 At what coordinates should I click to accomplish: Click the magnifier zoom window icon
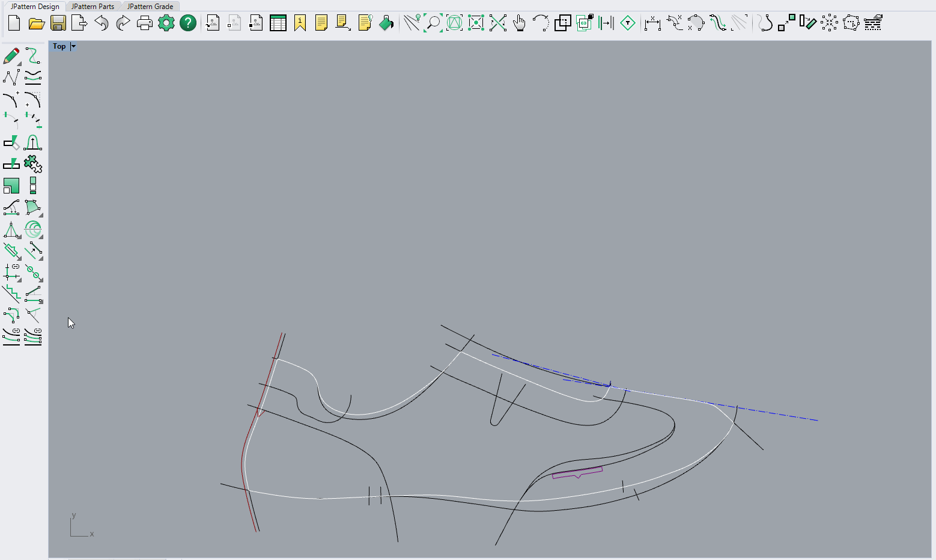tap(433, 23)
